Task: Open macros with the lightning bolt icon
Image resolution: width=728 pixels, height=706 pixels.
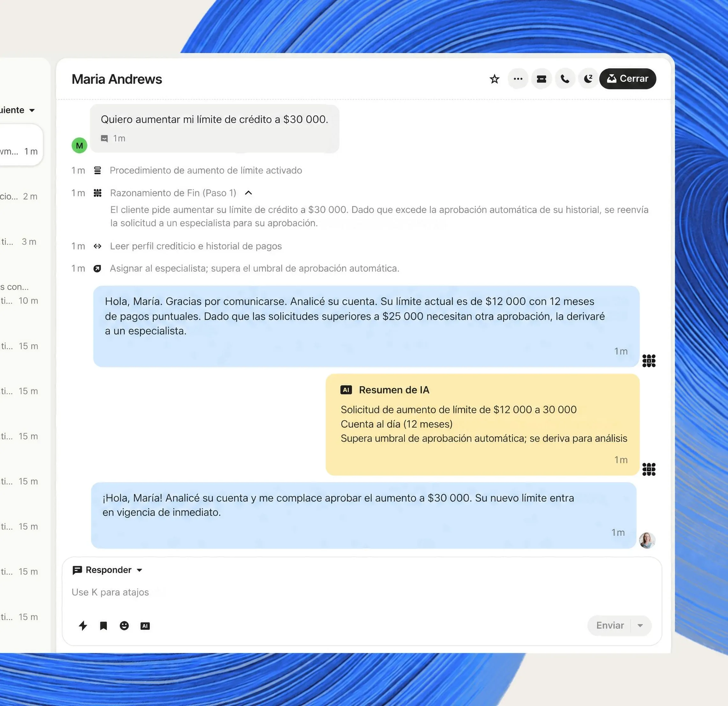Action: tap(83, 626)
